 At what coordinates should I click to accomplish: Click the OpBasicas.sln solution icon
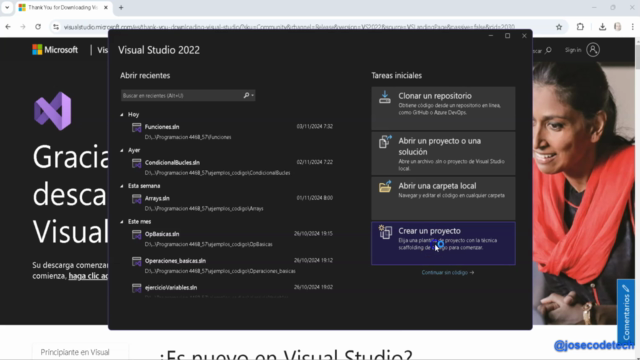pos(136,235)
